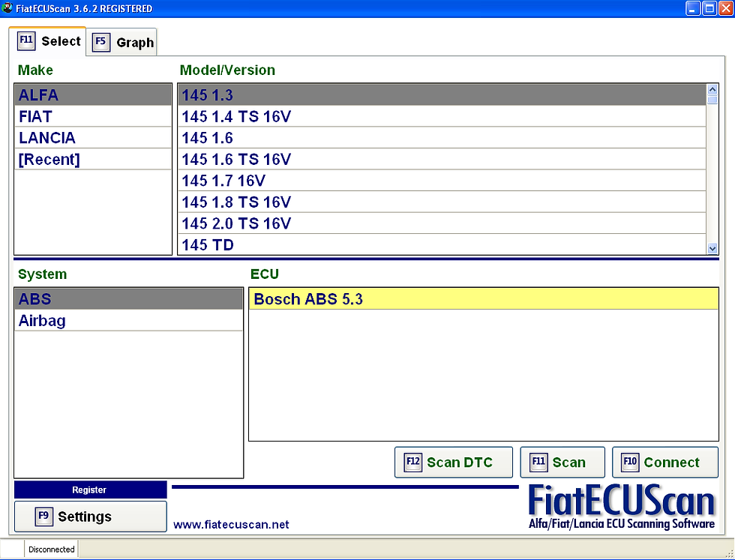Close the FiatECUScan window

726,8
